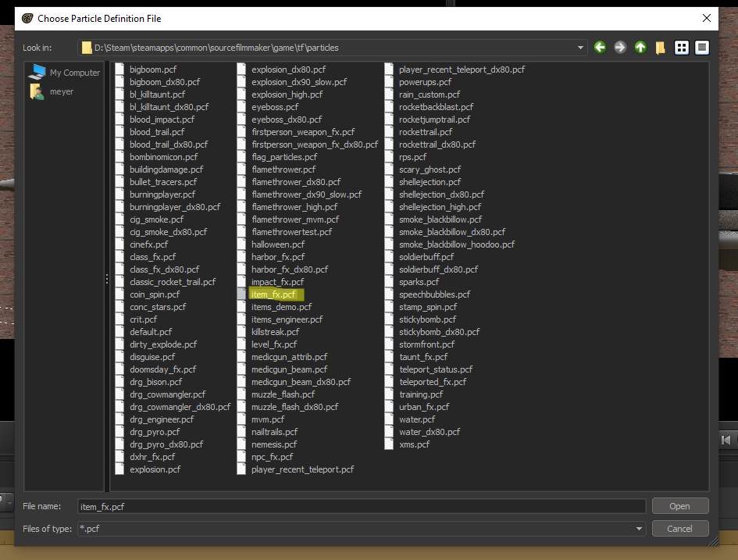Image resolution: width=738 pixels, height=560 pixels.
Task: Select teleport_status.pcf file
Action: click(x=436, y=369)
